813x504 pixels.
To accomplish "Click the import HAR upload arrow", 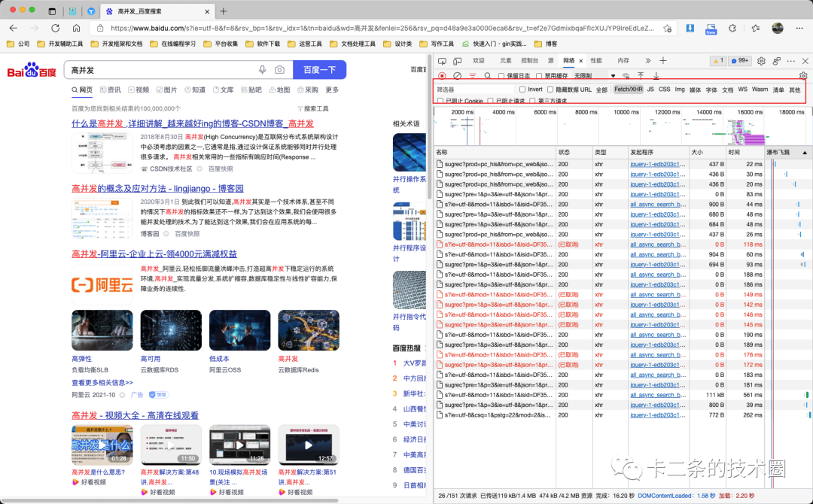I will coord(641,76).
